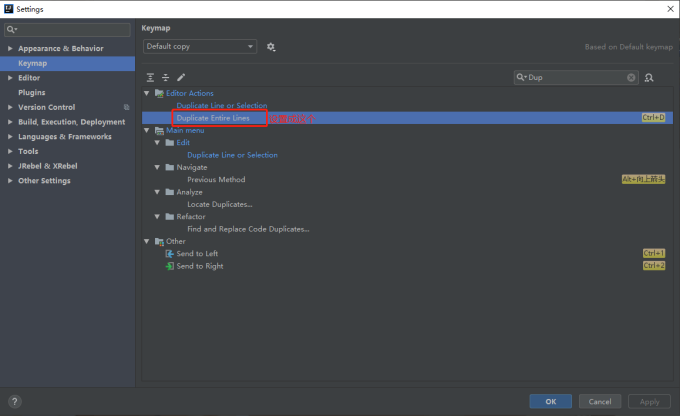Click the Apply button
The width and height of the screenshot is (681, 416).
649,402
